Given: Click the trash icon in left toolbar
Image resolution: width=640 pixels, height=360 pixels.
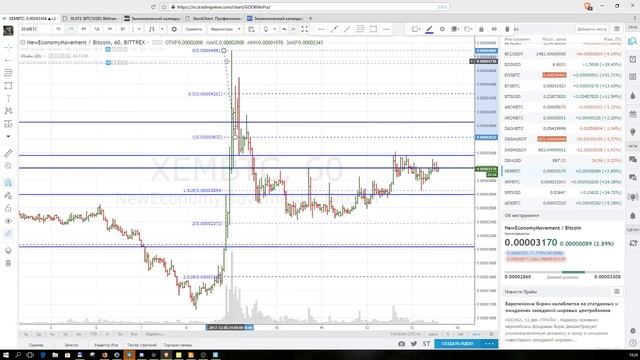Looking at the screenshot, I should tap(8, 263).
